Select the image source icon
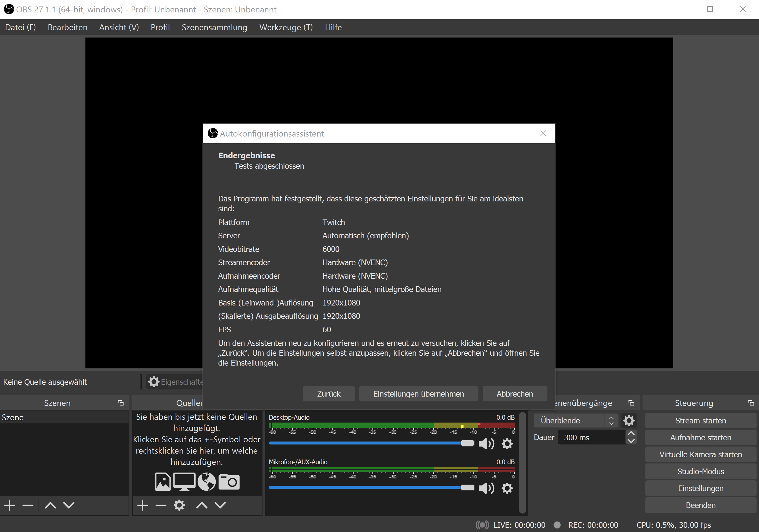 pyautogui.click(x=163, y=482)
